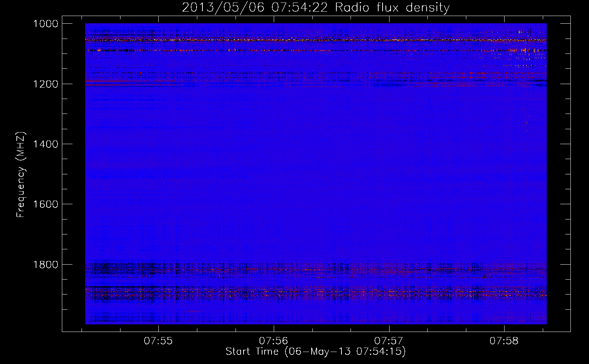Click the 1600 frequency tick label

46,204
